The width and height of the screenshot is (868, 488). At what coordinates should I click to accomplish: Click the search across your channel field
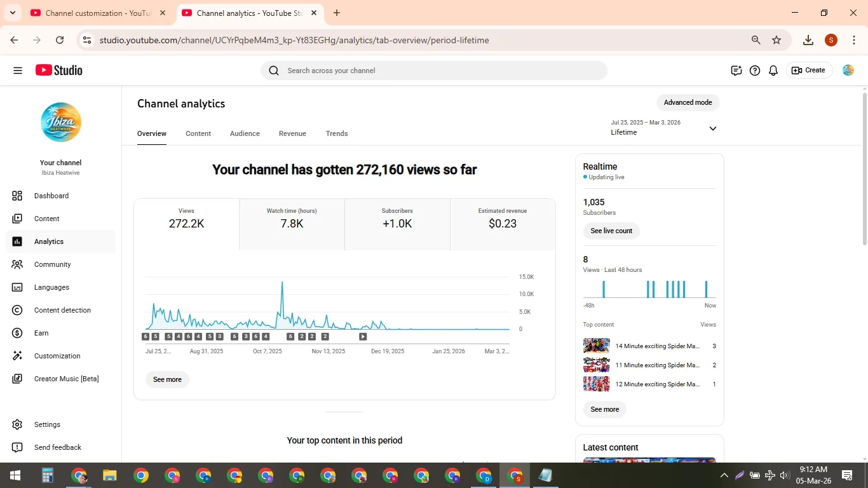pos(434,71)
